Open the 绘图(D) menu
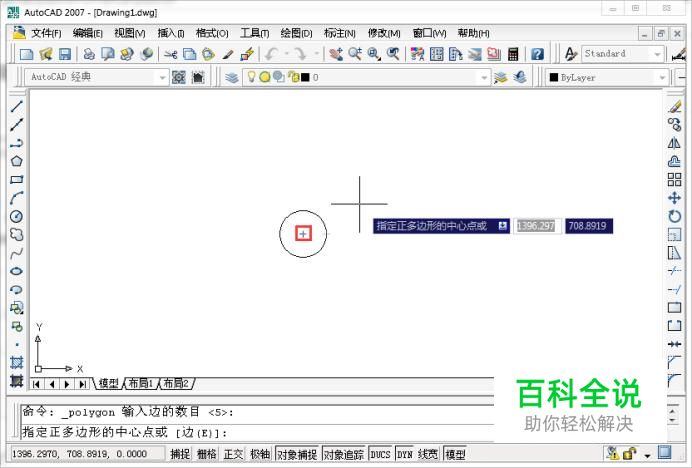This screenshot has width=692, height=468. point(297,33)
